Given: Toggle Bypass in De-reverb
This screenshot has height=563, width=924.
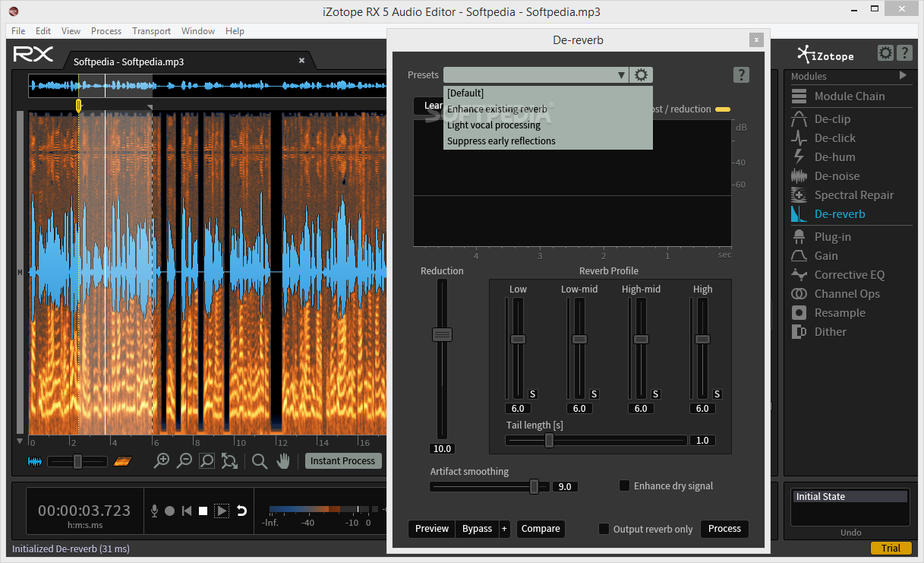Looking at the screenshot, I should point(477,529).
